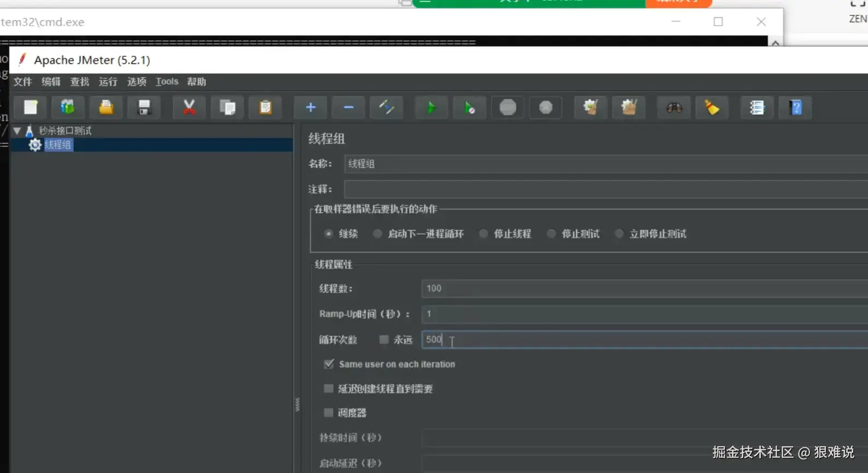Click the 启动延迟 (秒) field
Screen dimensions: 868x473
pos(645,463)
